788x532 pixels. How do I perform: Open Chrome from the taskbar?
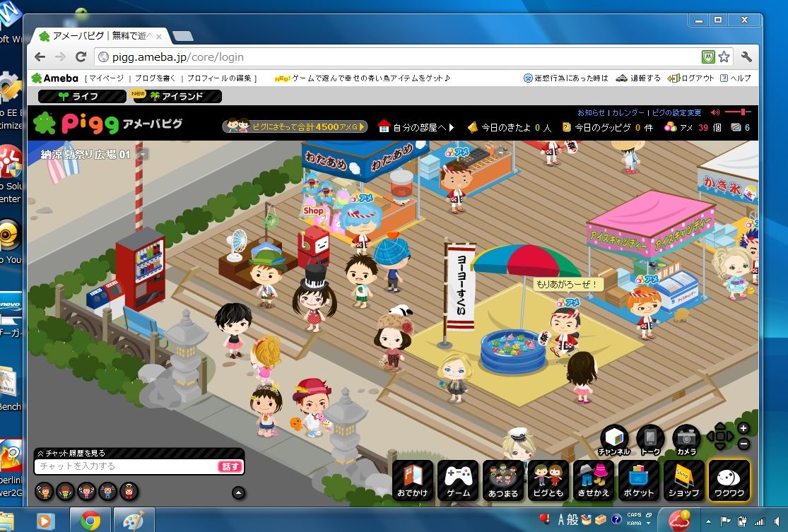click(91, 521)
